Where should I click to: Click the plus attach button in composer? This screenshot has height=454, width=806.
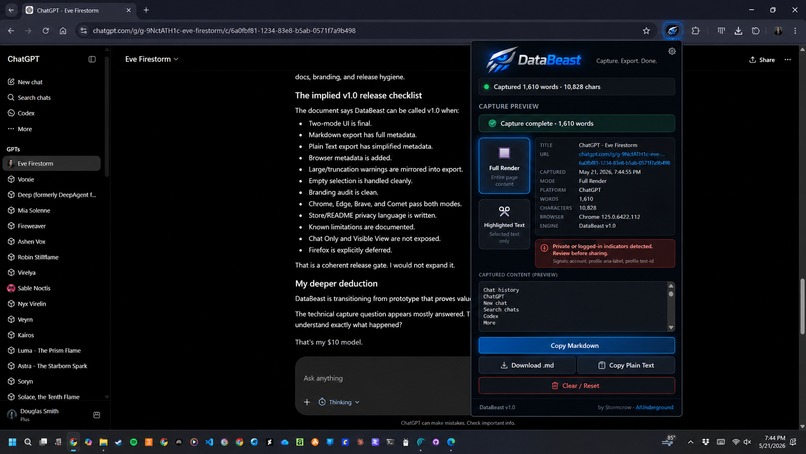pyautogui.click(x=307, y=402)
